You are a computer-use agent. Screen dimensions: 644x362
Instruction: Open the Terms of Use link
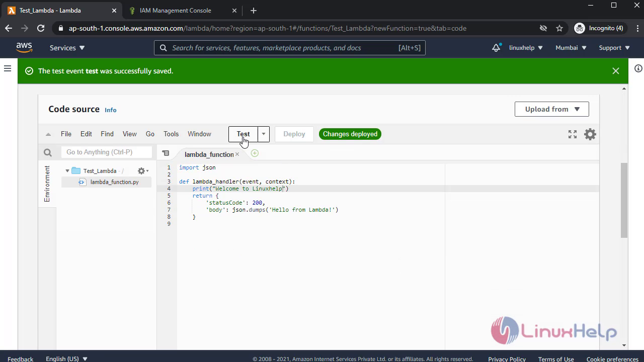coord(556,358)
